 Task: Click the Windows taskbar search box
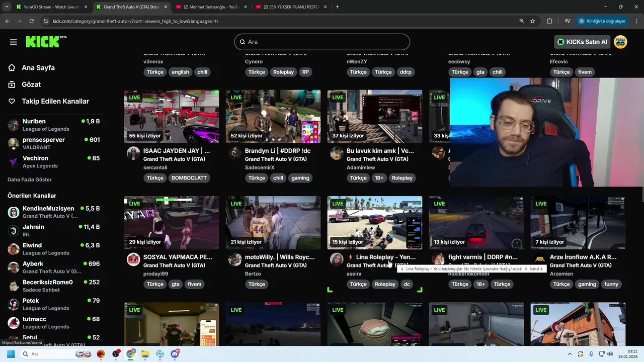56,354
